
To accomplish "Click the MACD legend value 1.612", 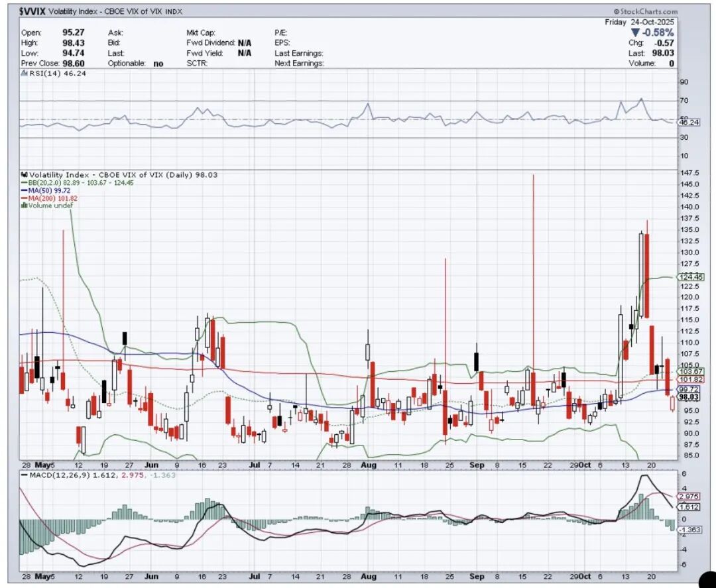I will click(x=105, y=475).
